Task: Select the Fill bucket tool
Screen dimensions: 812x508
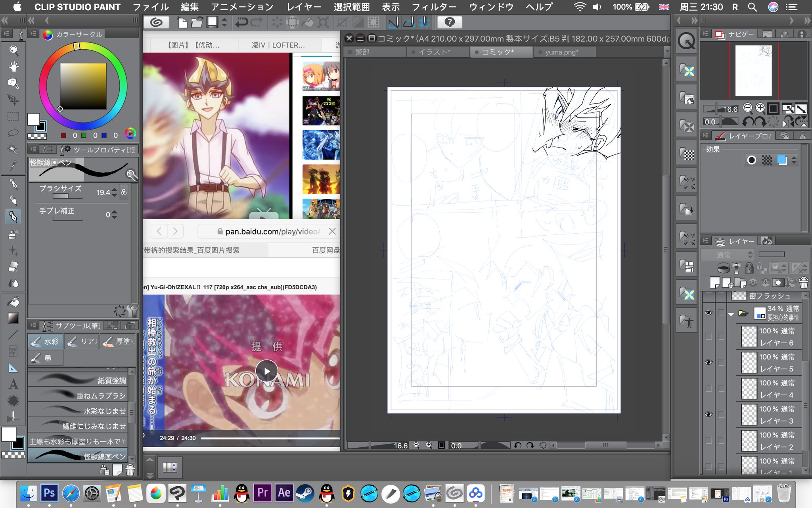Action: pyautogui.click(x=13, y=302)
